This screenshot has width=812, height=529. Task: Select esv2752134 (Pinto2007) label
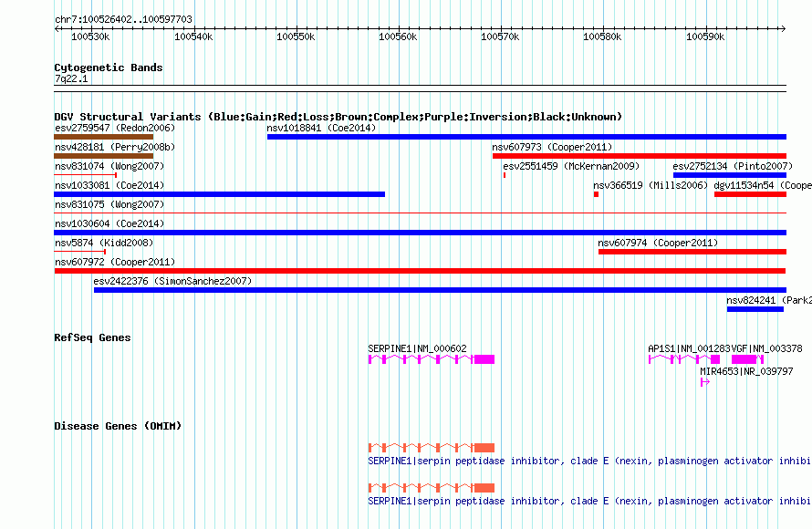733,166
